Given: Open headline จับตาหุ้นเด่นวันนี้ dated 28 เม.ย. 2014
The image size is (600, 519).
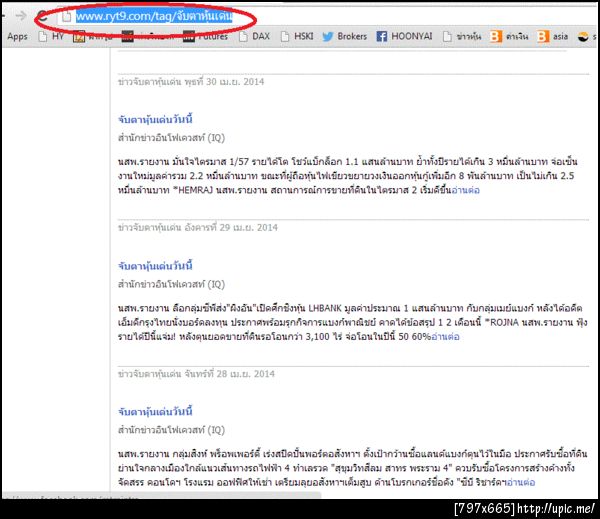Looking at the screenshot, I should [155, 412].
